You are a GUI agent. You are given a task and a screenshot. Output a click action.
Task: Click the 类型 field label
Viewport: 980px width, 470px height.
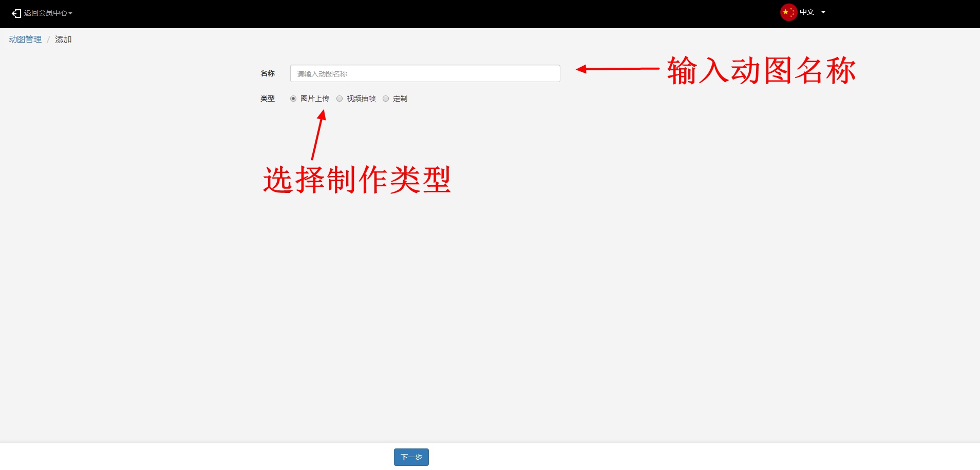coord(268,99)
